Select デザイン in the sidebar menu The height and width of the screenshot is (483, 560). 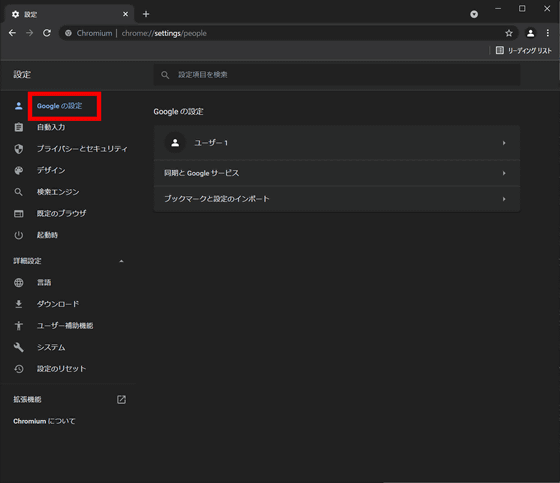[x=51, y=170]
